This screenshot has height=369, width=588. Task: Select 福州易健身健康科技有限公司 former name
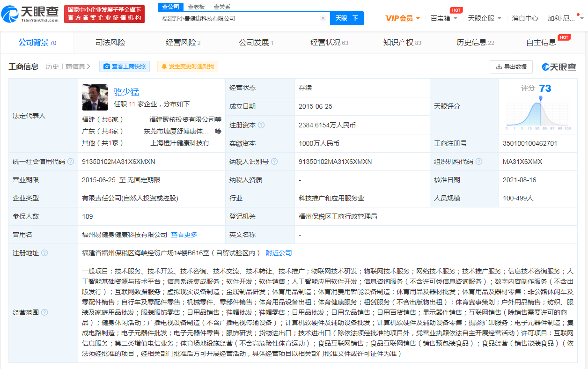(125, 235)
